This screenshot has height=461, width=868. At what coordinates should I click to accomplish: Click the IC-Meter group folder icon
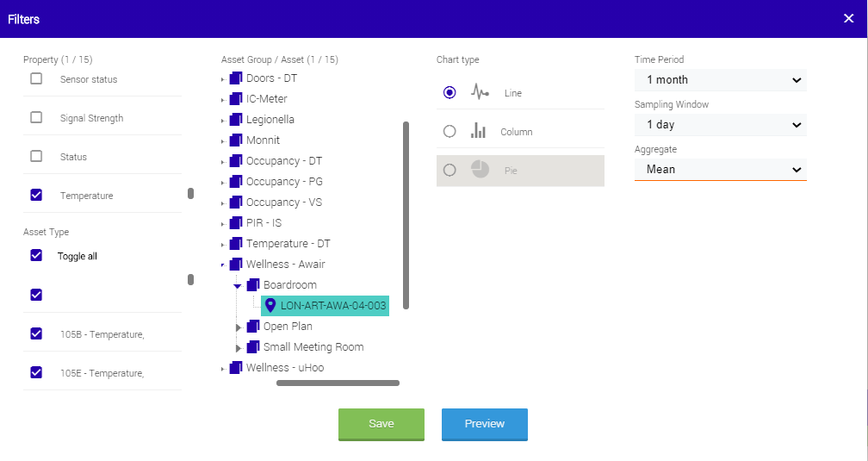(x=236, y=98)
